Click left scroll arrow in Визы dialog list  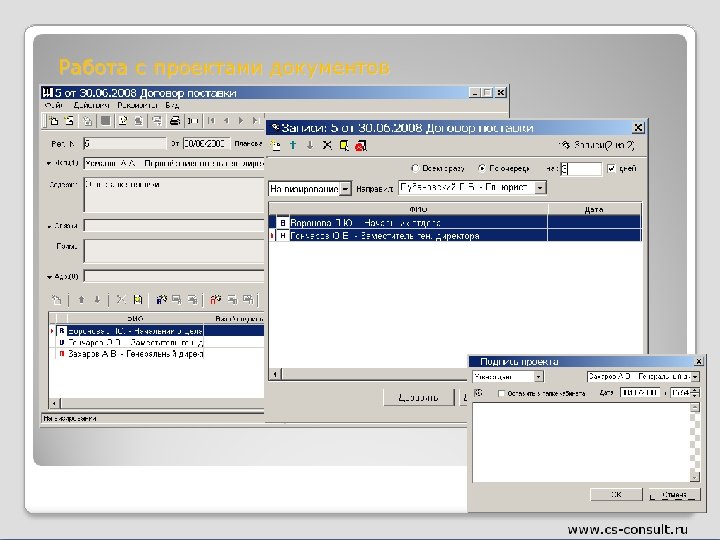click(275, 374)
